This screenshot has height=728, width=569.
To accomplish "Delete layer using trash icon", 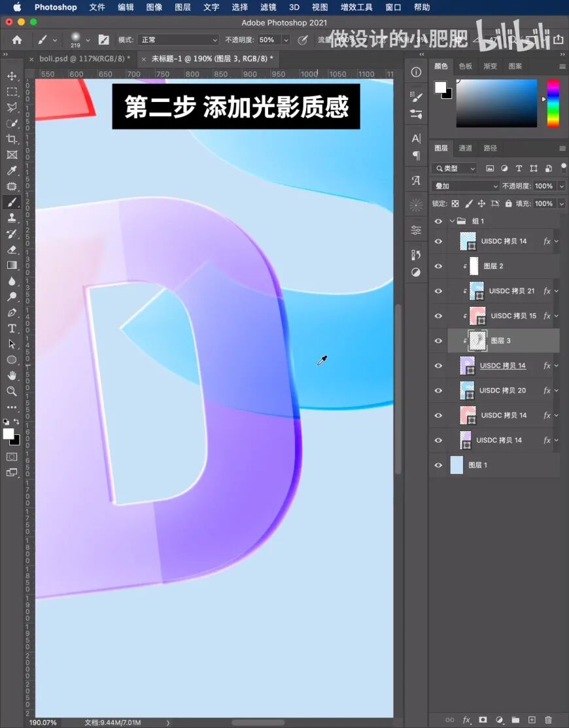I will (x=548, y=719).
